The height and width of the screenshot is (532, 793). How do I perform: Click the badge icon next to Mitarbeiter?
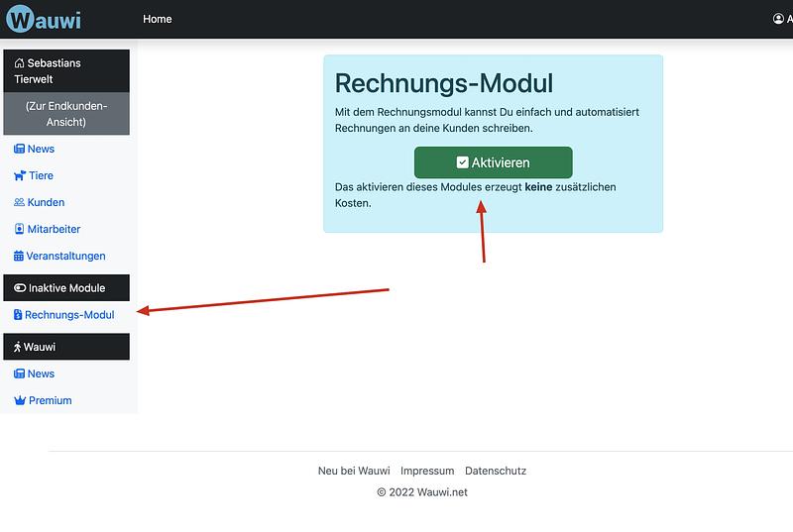tap(19, 229)
